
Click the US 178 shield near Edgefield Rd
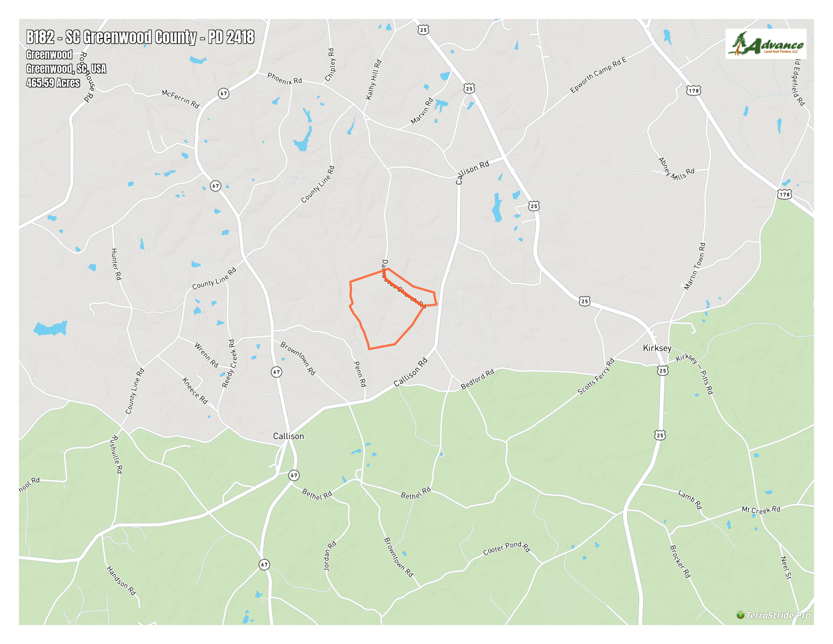694,90
